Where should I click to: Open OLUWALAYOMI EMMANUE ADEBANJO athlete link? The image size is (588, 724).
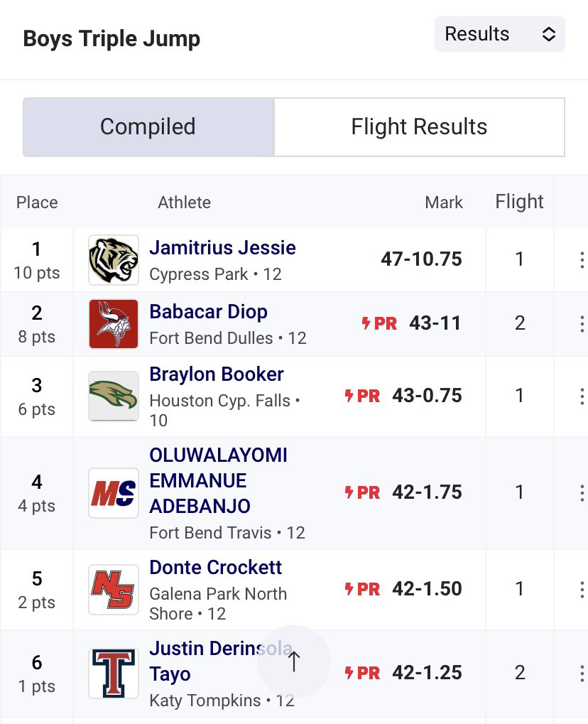coord(218,481)
